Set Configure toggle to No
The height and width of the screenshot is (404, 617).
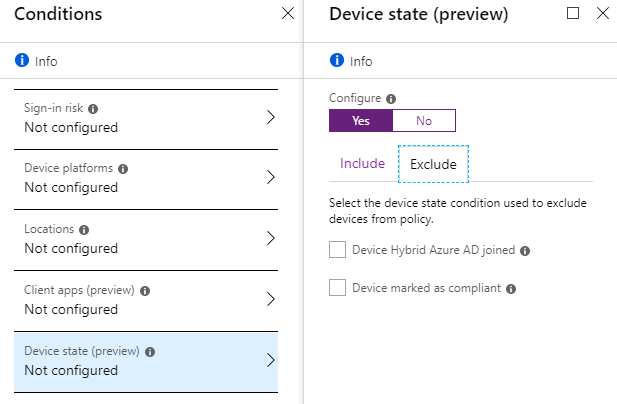point(424,120)
